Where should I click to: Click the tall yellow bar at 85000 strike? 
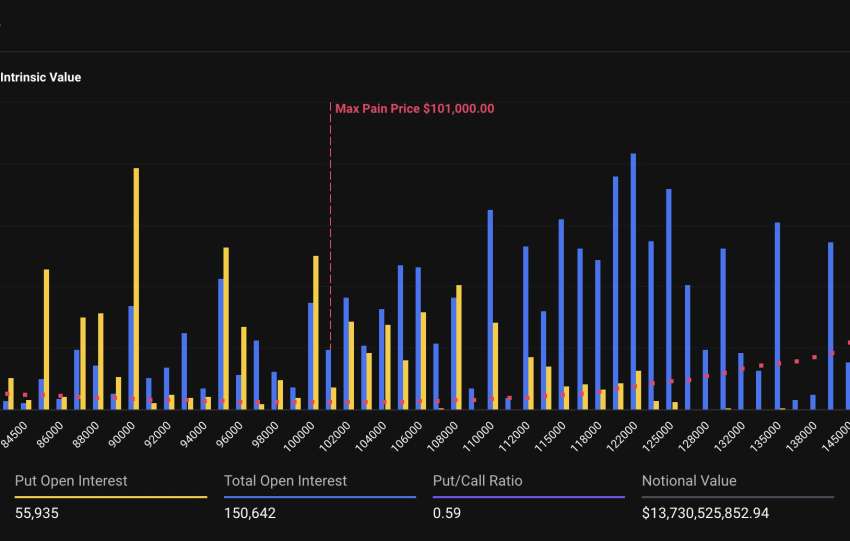coord(46,338)
